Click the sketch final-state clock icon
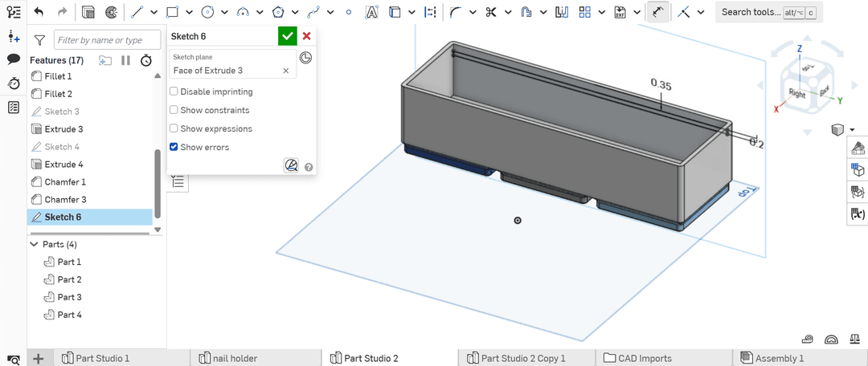This screenshot has width=868, height=366. point(305,58)
